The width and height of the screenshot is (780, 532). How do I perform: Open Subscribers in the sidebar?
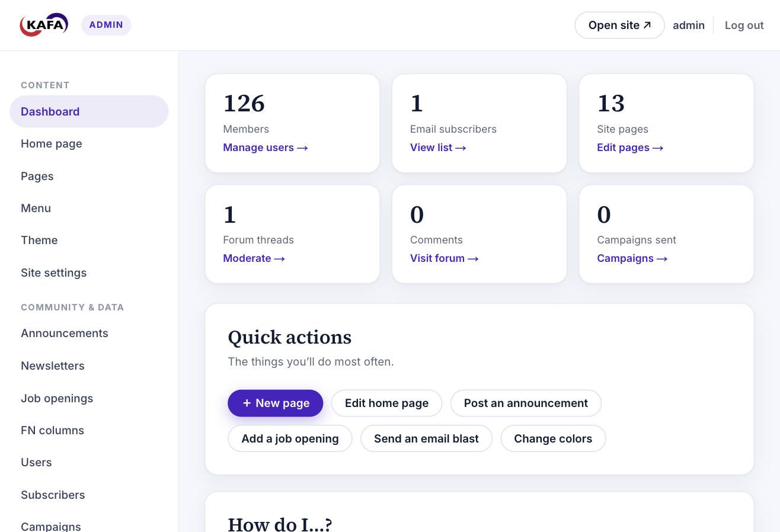tap(89, 495)
